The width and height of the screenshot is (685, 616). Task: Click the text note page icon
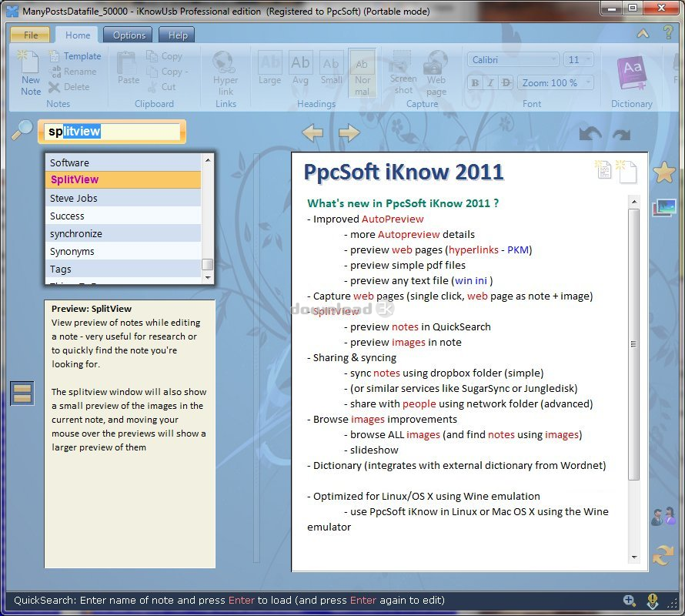603,169
